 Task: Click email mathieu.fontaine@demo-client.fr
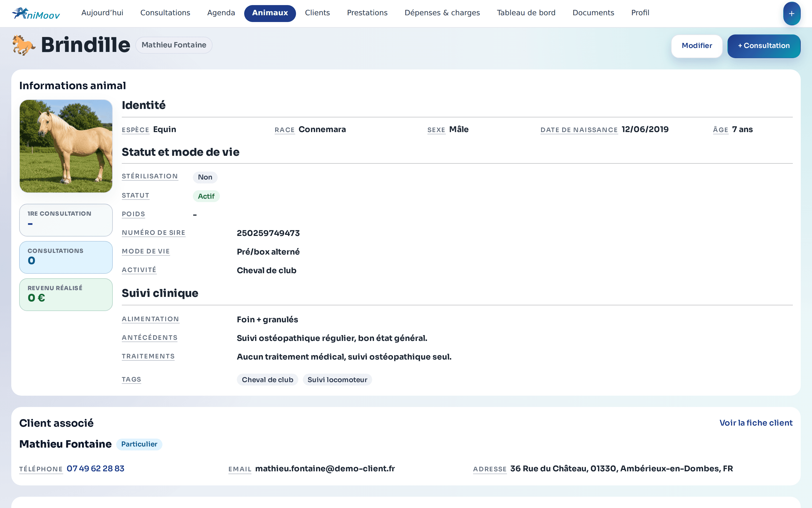pos(325,468)
